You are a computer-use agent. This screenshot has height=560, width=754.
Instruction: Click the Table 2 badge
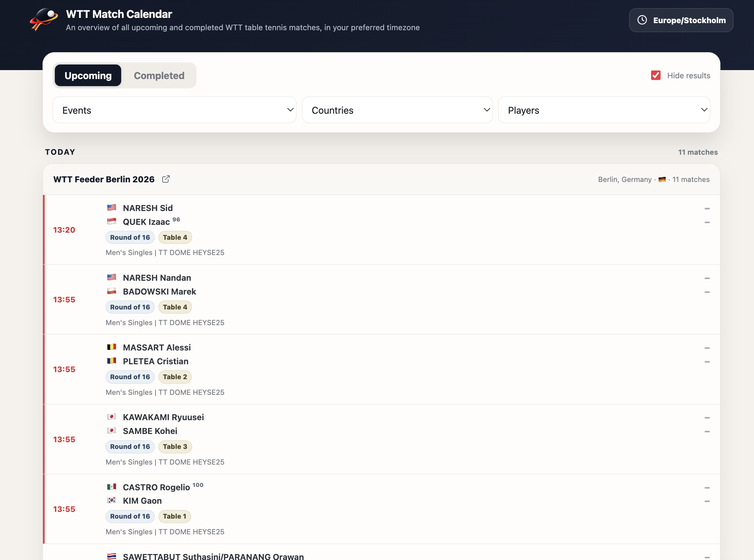tap(175, 377)
